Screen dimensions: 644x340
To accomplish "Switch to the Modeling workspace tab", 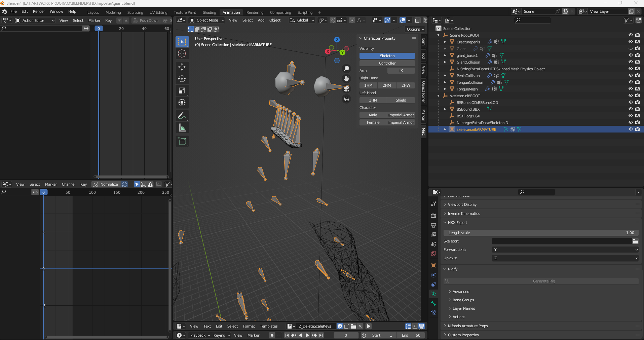I will tap(113, 12).
